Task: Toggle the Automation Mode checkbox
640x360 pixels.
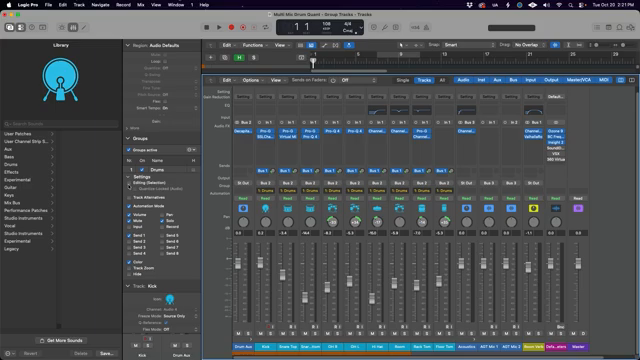Action: pyautogui.click(x=129, y=206)
